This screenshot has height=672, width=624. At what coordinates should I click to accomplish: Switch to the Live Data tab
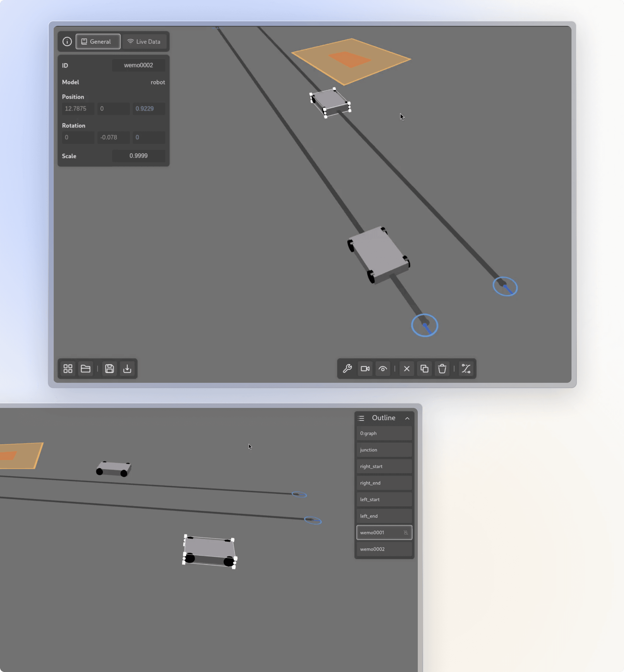[x=144, y=42]
